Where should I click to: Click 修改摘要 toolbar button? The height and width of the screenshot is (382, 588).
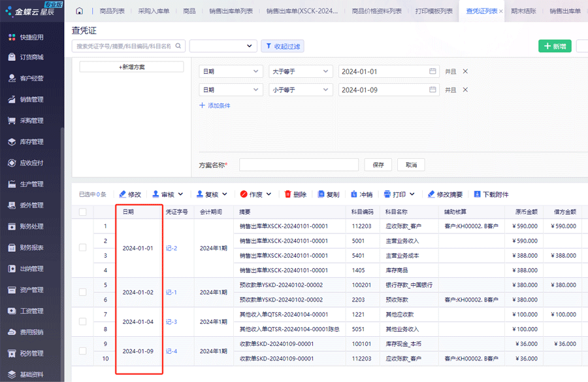[445, 194]
